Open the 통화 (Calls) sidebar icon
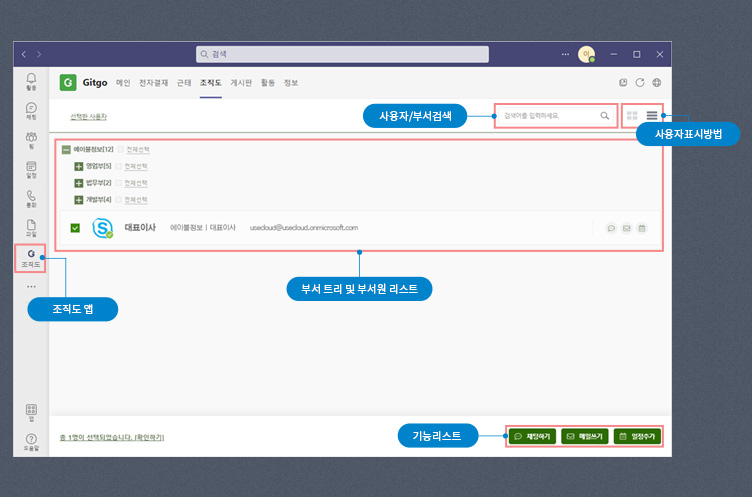Screen dimensions: 752x497 coord(31,198)
